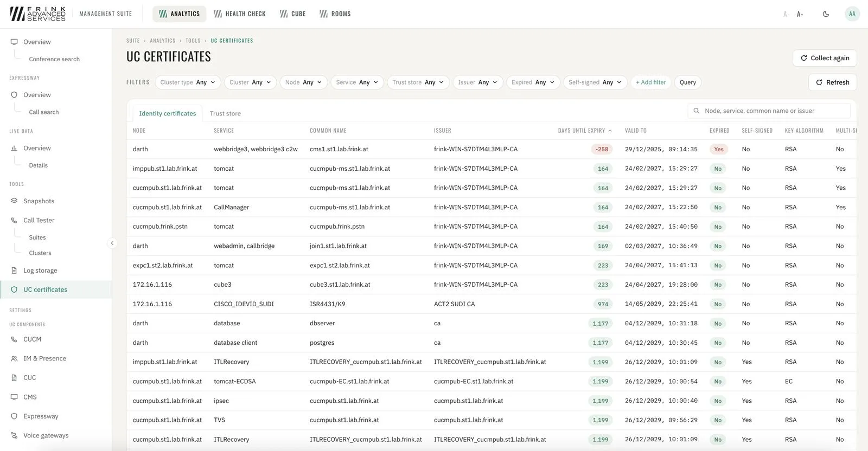
Task: Decrease font size with A- icon
Action: (x=785, y=14)
